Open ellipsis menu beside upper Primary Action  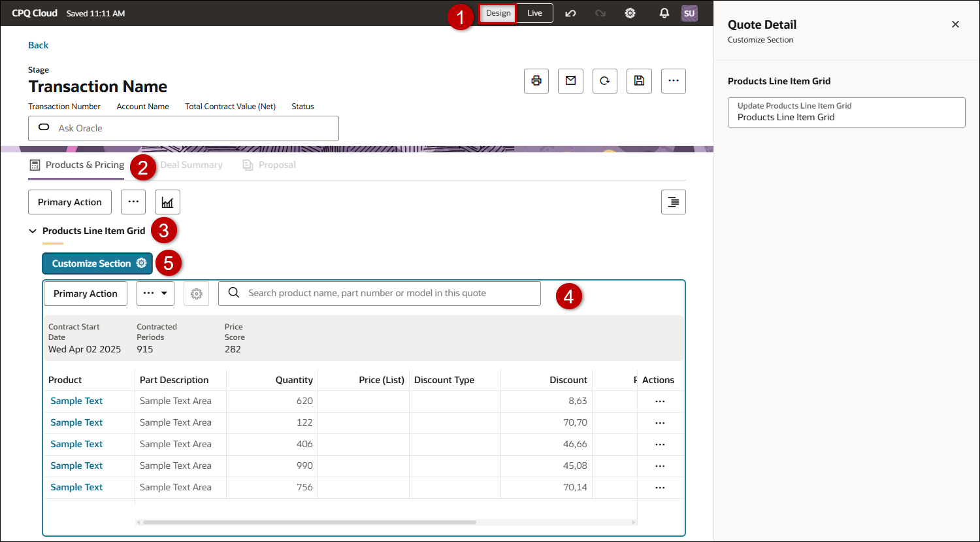click(133, 202)
